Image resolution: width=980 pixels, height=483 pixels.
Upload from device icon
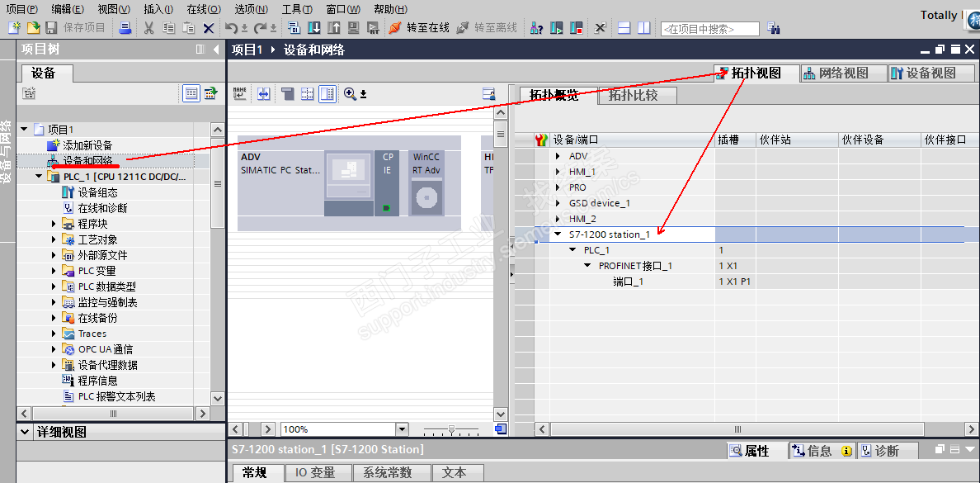pyautogui.click(x=334, y=28)
